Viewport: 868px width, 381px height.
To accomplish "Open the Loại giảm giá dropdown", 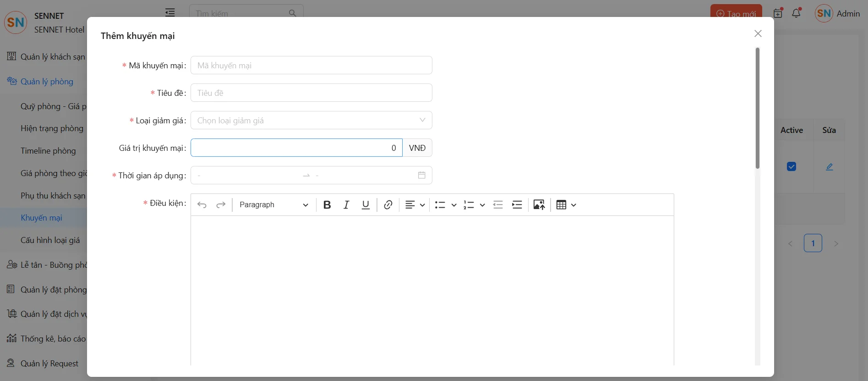I will pos(311,121).
